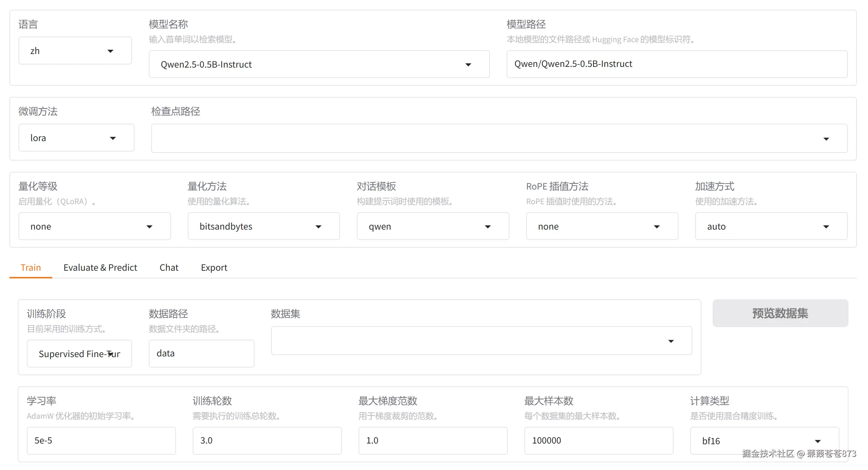
Task: Open the 计算类型 bf16 dropdown
Action: (x=764, y=441)
